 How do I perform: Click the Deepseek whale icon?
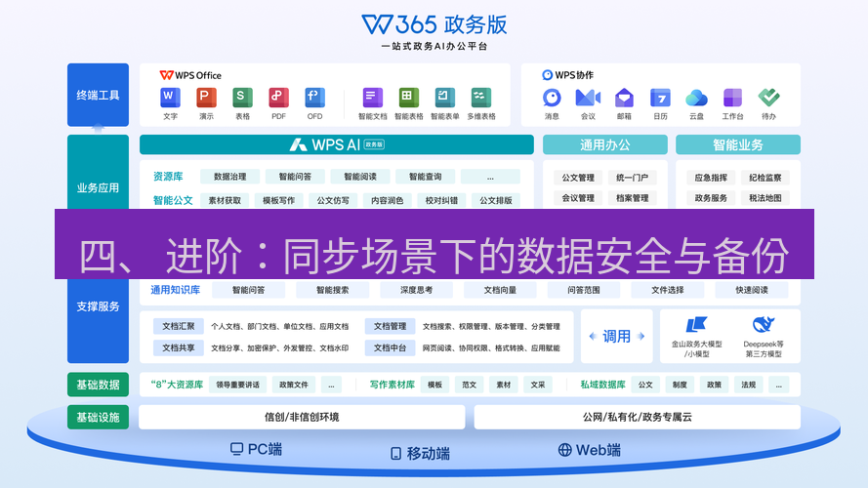(x=764, y=324)
